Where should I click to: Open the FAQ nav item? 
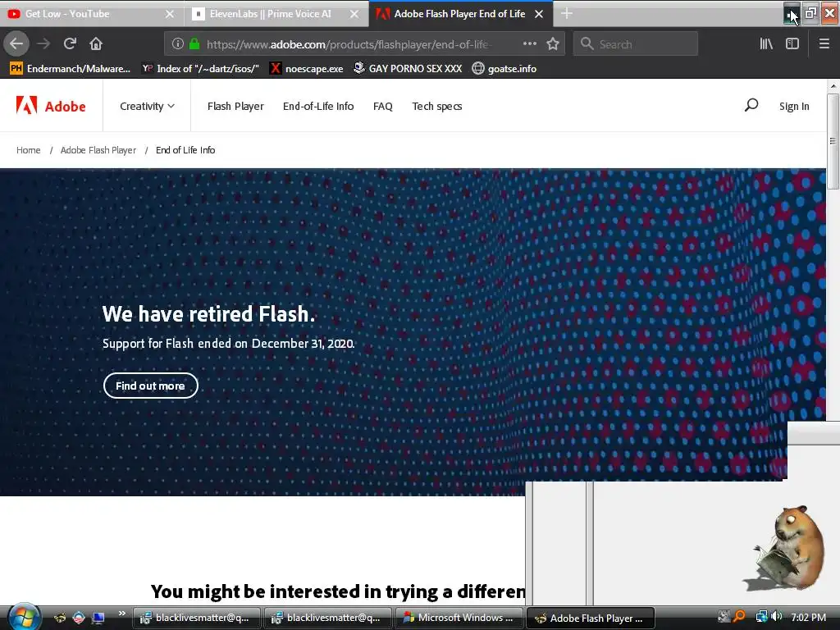pyautogui.click(x=382, y=106)
